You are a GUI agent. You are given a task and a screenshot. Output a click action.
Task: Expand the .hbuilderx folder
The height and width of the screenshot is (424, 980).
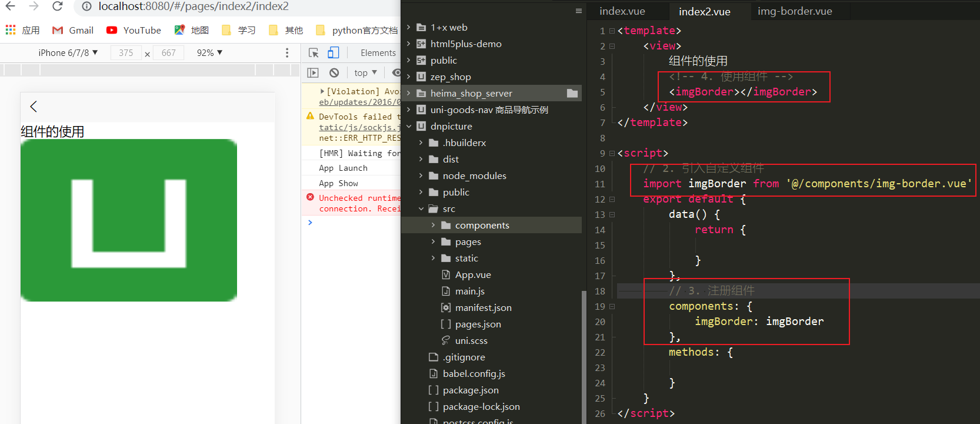pyautogui.click(x=421, y=143)
